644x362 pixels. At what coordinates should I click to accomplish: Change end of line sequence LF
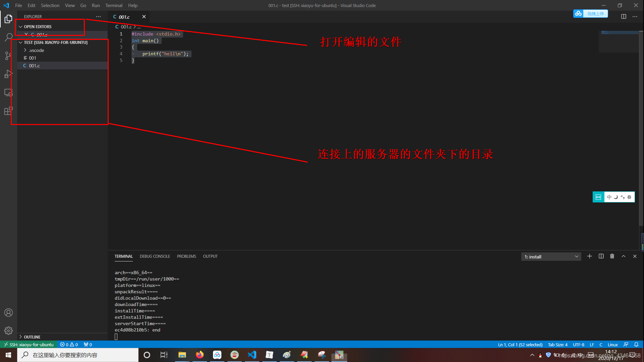point(592,345)
